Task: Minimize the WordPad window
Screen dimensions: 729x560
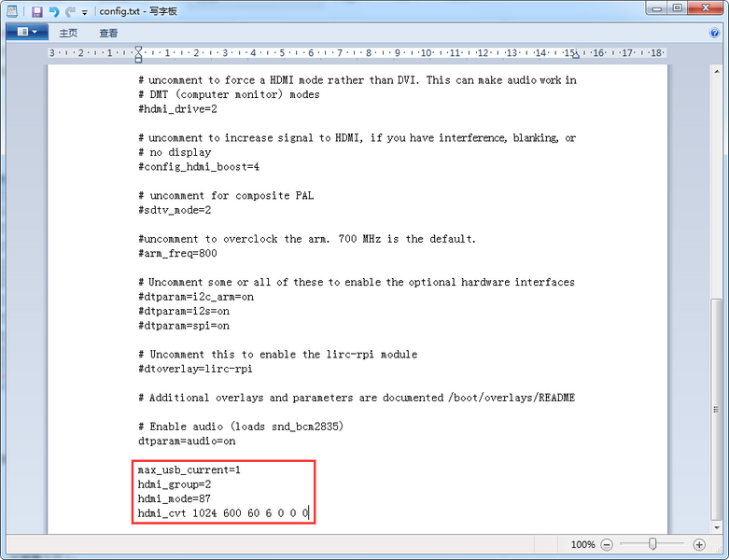Action: [657, 7]
